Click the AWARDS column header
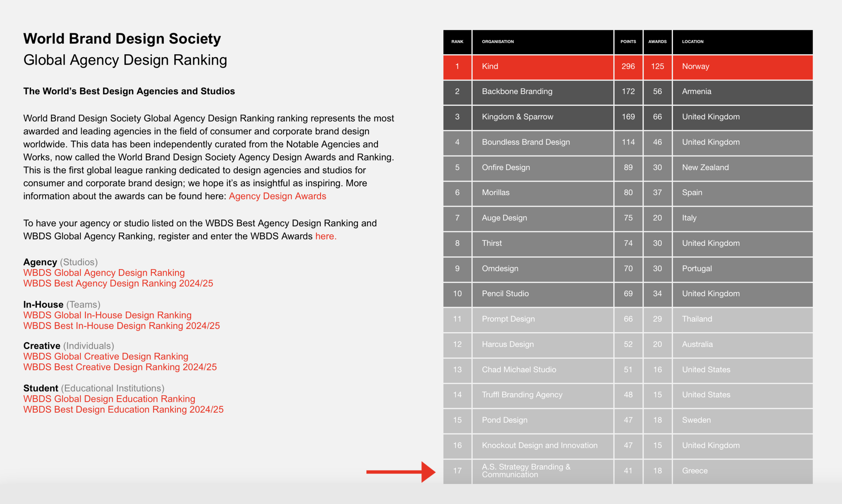Screen dimensions: 842x504 [x=657, y=42]
